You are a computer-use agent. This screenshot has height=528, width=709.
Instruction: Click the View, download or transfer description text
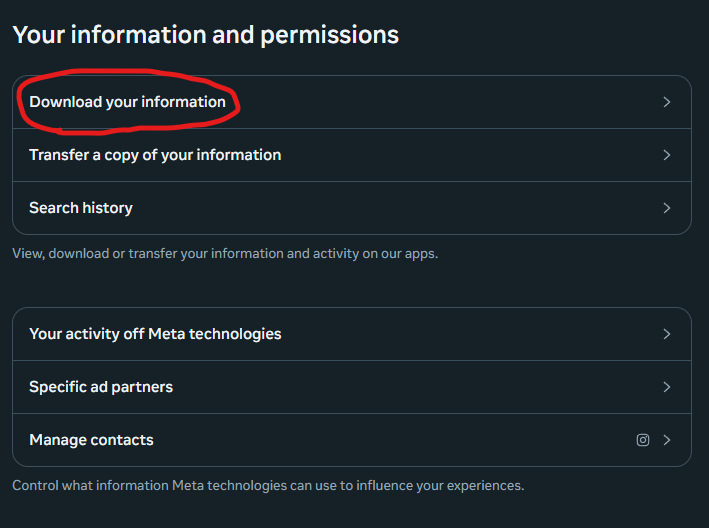pos(225,254)
